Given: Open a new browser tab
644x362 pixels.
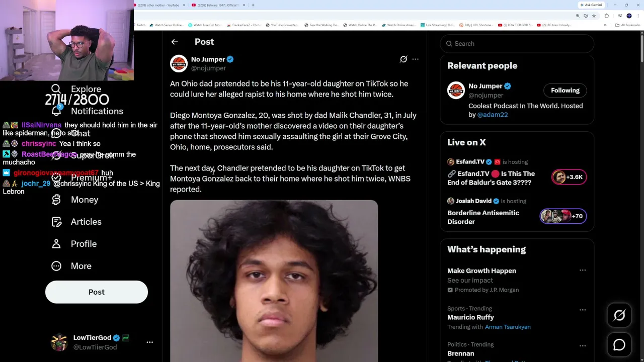Looking at the screenshot, I should pyautogui.click(x=253, y=5).
